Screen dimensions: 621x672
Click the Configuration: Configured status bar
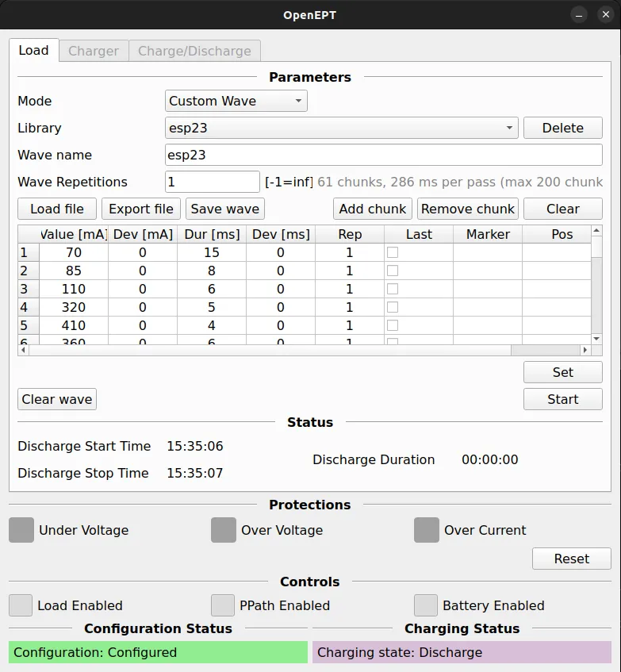coord(158,652)
